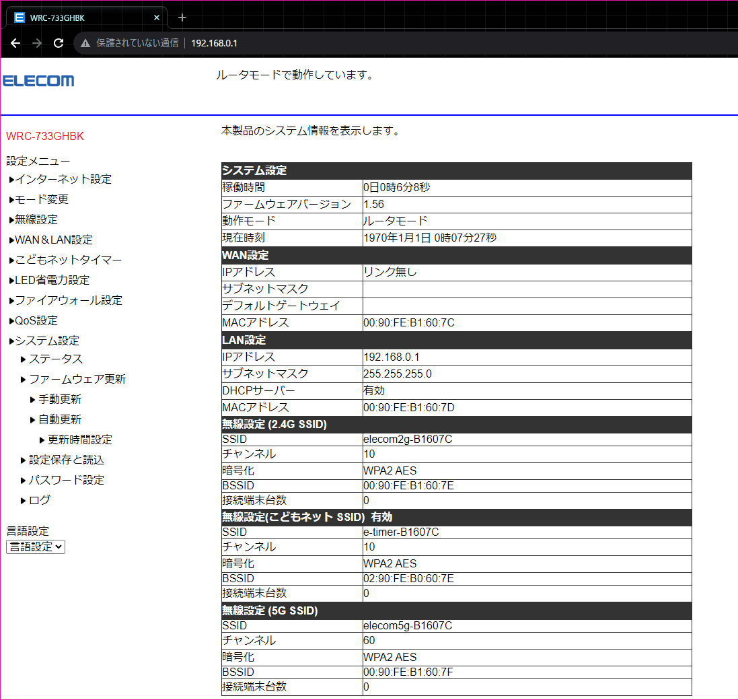Open the モード変更 menu entry
738x700 pixels.
[41, 199]
